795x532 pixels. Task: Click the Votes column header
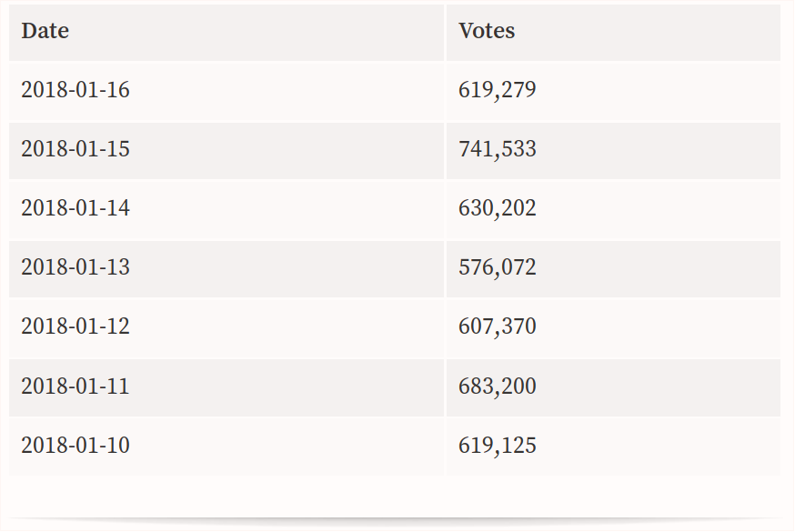click(613, 33)
